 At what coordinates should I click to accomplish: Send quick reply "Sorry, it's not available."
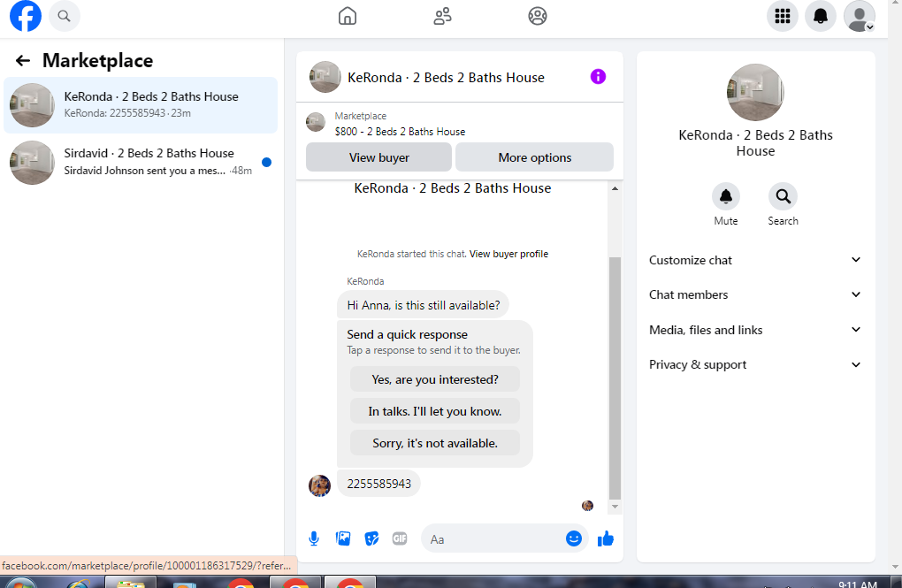(x=435, y=443)
